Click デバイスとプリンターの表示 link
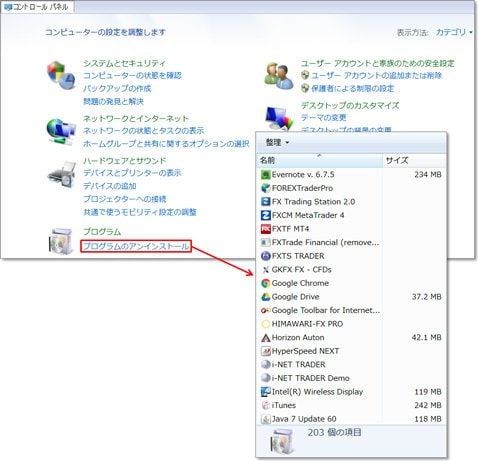The image size is (478, 461). [x=132, y=173]
